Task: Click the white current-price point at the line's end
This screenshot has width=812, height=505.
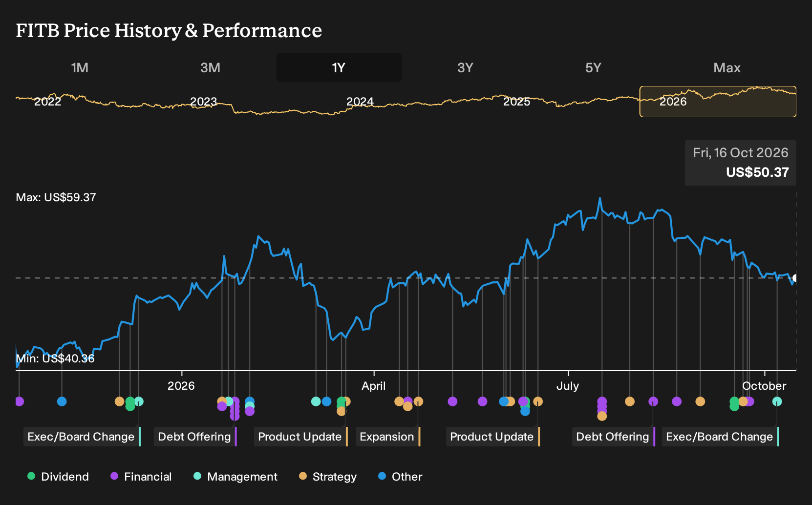Action: (x=795, y=278)
